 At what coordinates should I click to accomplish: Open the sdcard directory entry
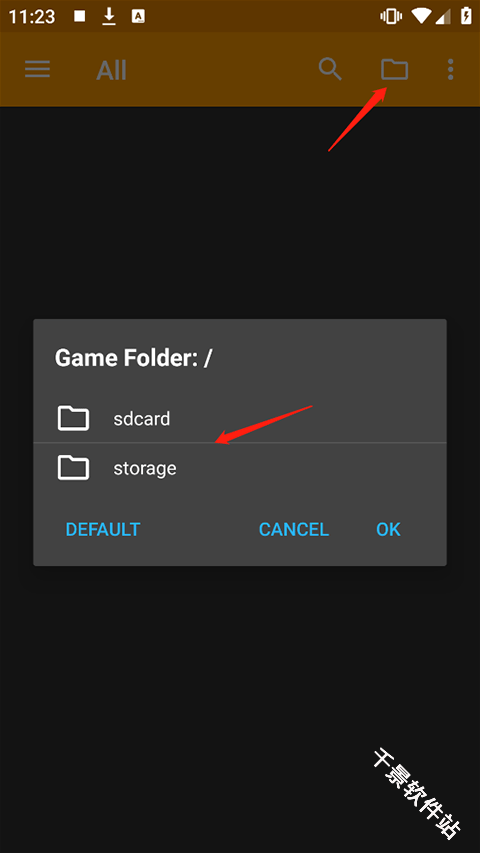click(240, 418)
